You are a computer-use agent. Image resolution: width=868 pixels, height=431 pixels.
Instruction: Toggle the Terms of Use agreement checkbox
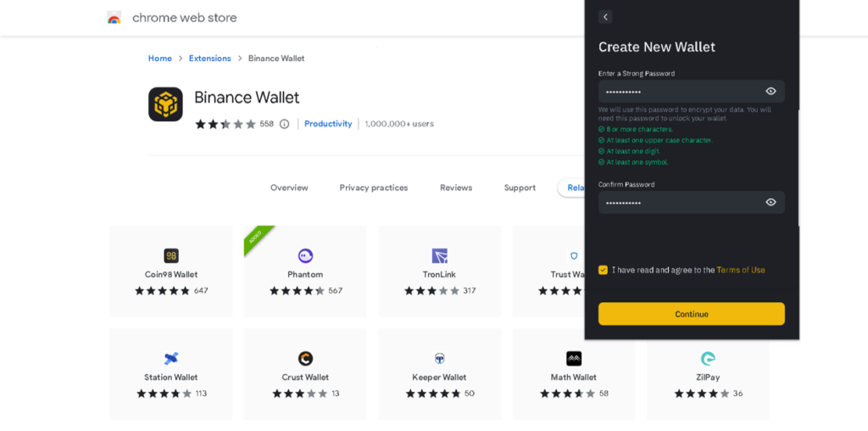coord(603,270)
